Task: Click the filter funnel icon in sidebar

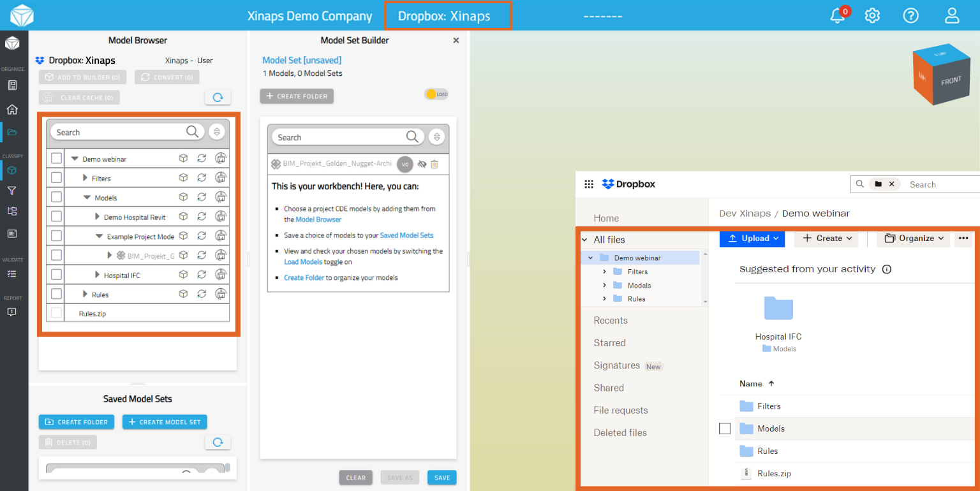Action: point(12,191)
